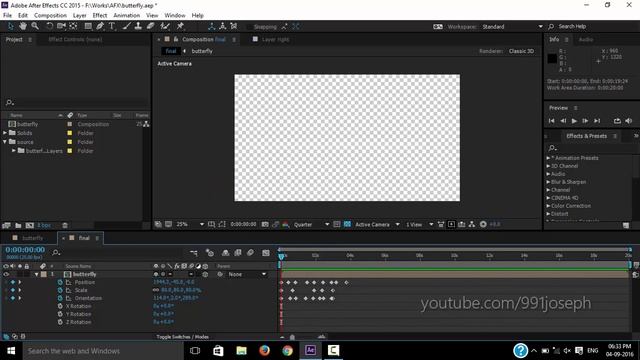Open the Layer menu
This screenshot has width=640, height=360.
point(80,16)
